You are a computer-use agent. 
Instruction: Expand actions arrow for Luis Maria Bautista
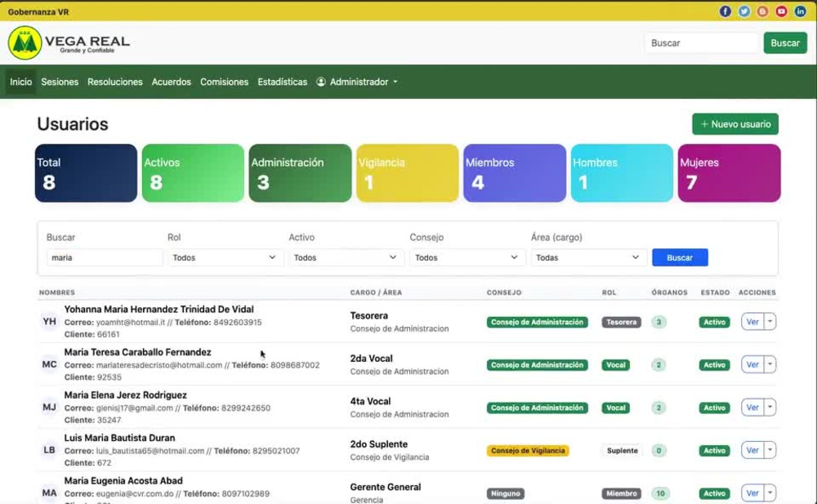770,450
